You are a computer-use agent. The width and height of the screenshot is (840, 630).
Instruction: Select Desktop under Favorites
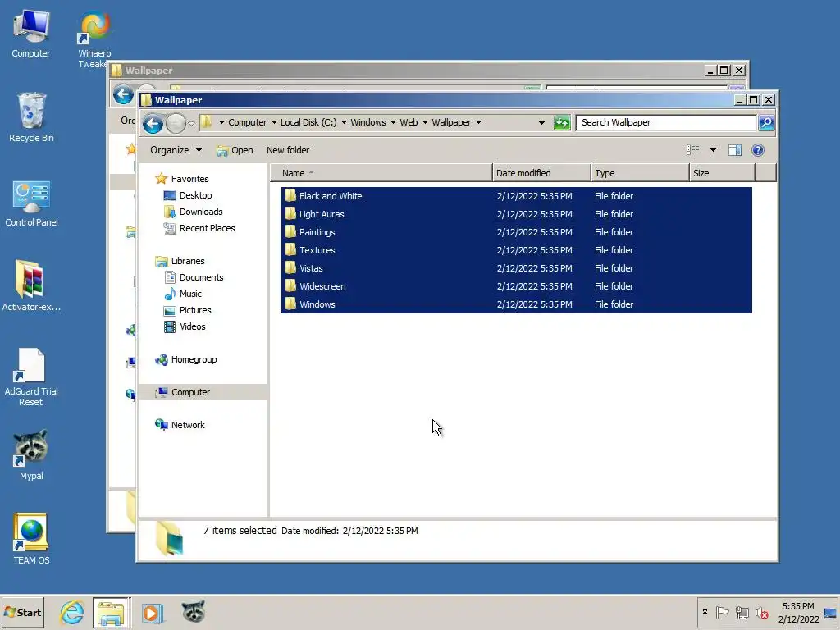pos(188,195)
